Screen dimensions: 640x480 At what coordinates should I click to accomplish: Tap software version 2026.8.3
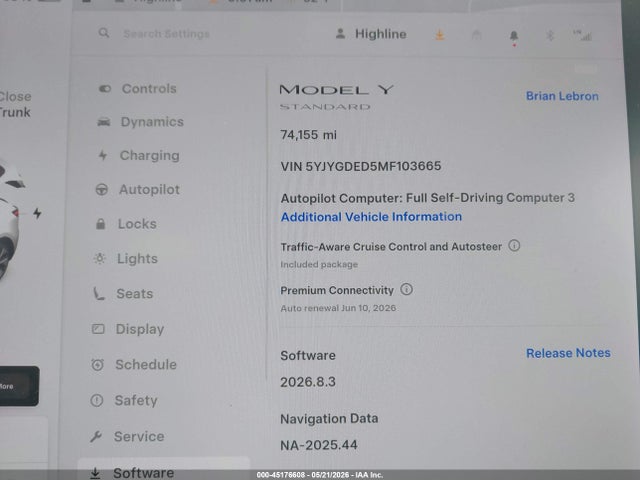(308, 382)
